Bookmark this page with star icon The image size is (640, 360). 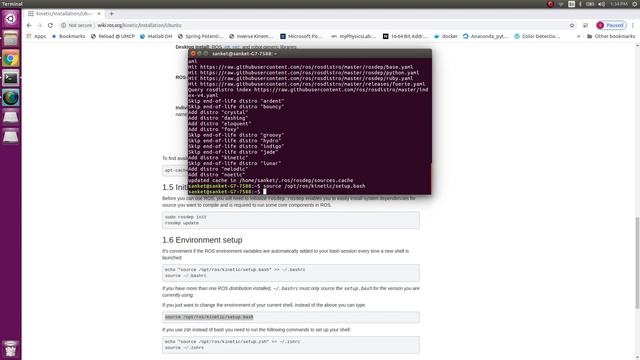(572, 25)
